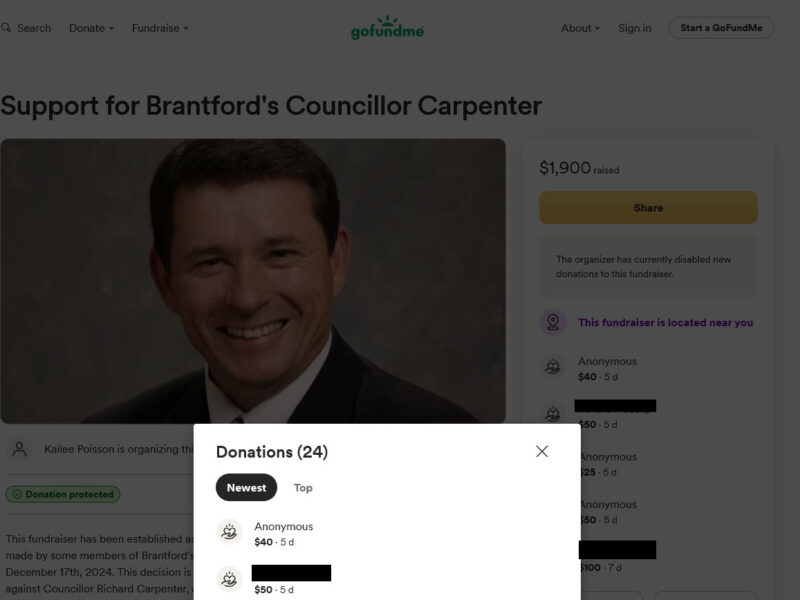800x600 pixels.
Task: Click This fundraiser is located near you
Action: (x=665, y=322)
